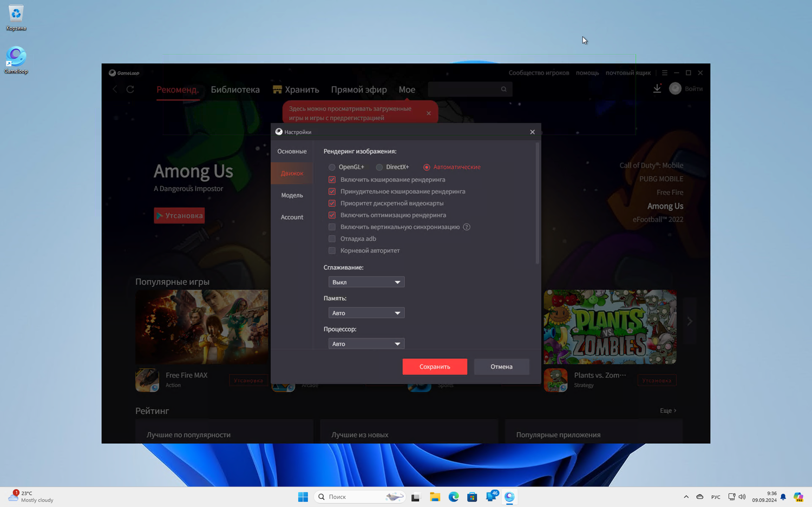Refresh the GameLoop page

pyautogui.click(x=130, y=89)
